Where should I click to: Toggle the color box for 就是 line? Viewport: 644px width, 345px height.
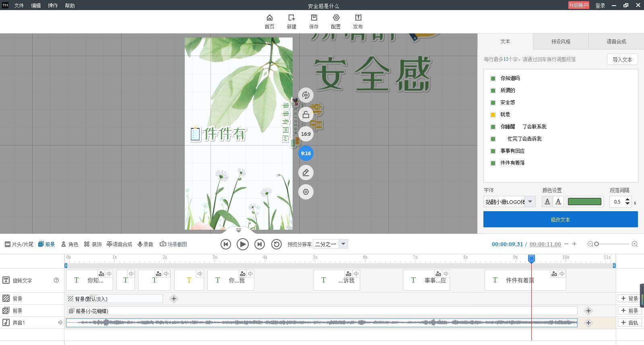pos(493,114)
